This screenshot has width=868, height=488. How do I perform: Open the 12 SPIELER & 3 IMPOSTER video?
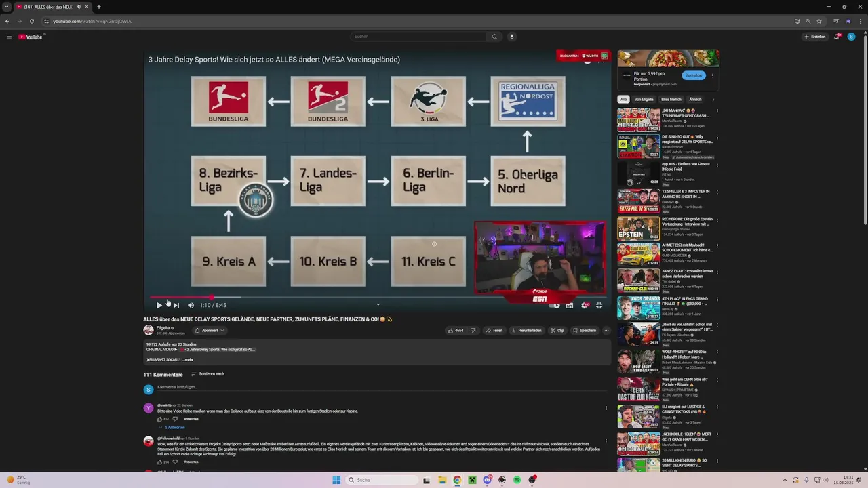click(x=638, y=201)
